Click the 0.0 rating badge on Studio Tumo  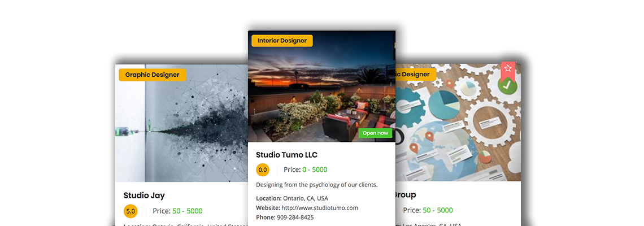tap(263, 169)
